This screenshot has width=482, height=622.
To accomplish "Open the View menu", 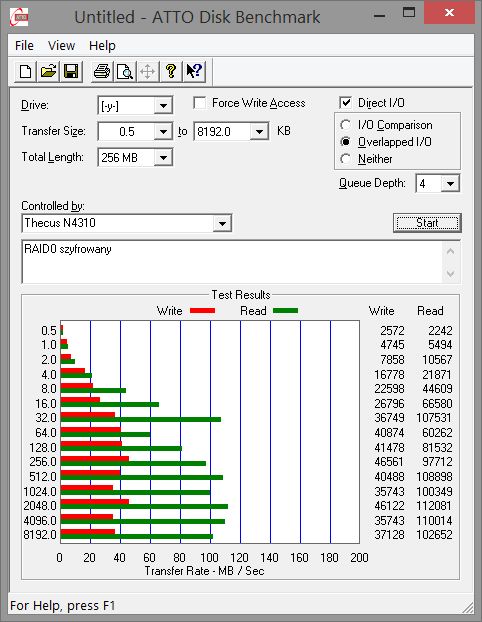I will [x=61, y=46].
